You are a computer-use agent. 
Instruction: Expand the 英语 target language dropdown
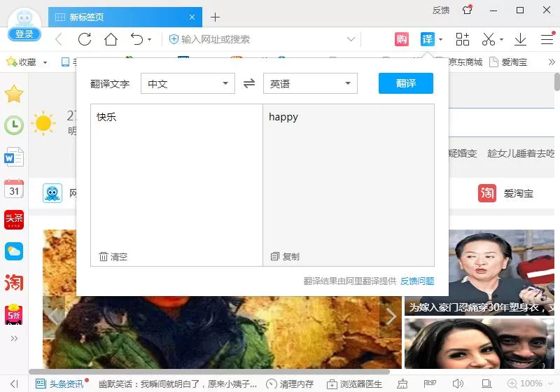pyautogui.click(x=310, y=83)
